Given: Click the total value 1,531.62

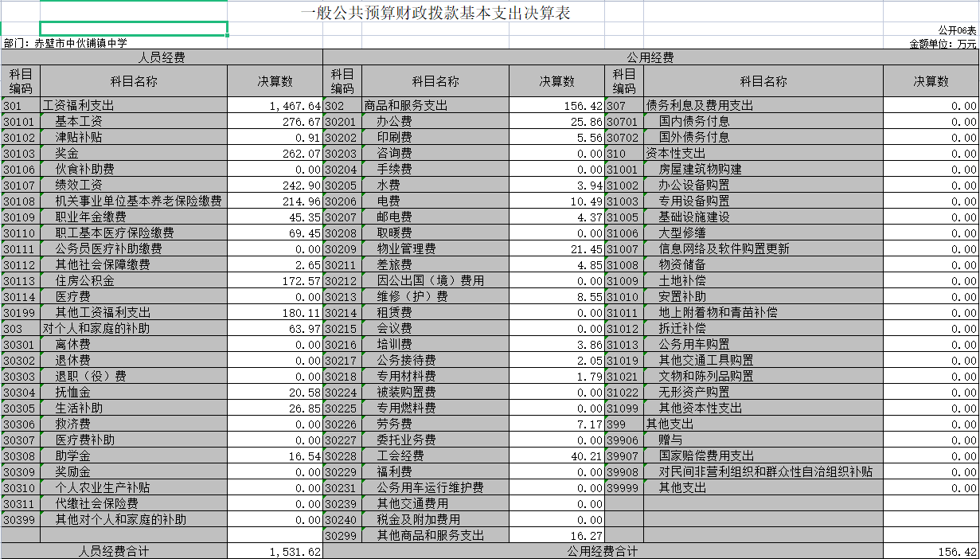Looking at the screenshot, I should [275, 551].
